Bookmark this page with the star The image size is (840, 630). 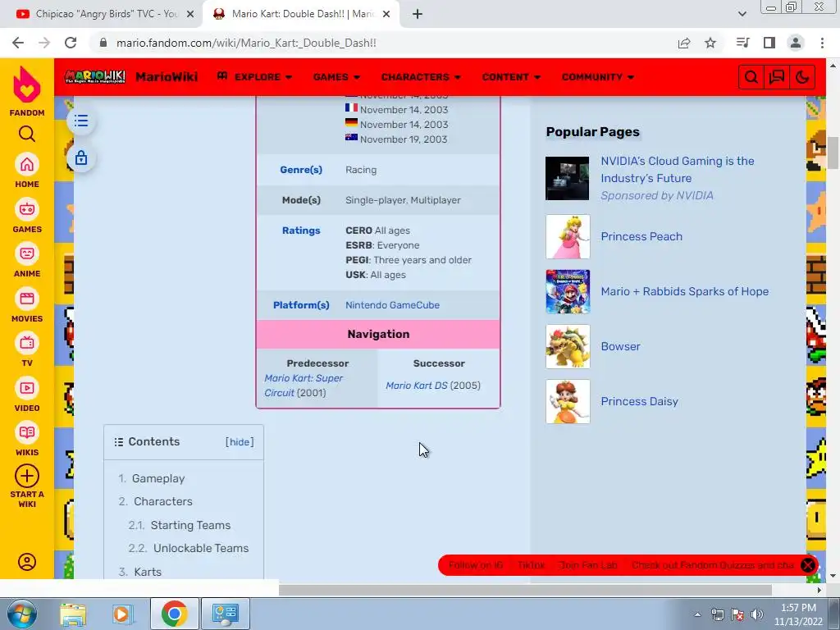tap(710, 43)
